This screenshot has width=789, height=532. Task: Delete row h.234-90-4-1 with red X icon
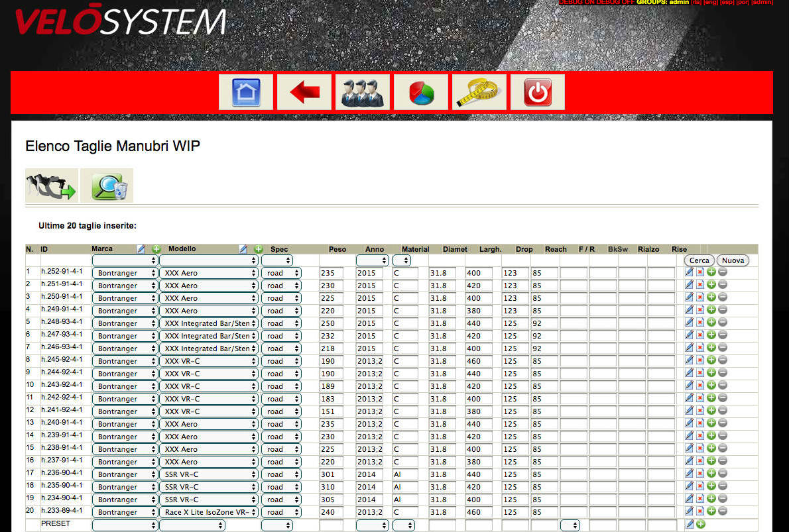point(700,498)
